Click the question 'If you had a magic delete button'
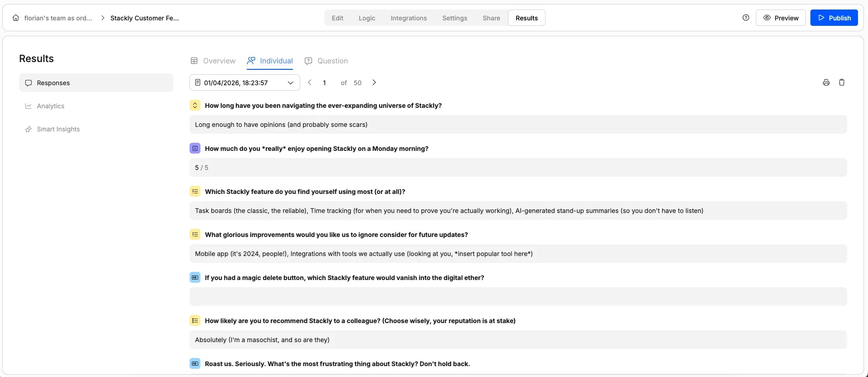Screen dimensions: 868x377 tap(345, 278)
